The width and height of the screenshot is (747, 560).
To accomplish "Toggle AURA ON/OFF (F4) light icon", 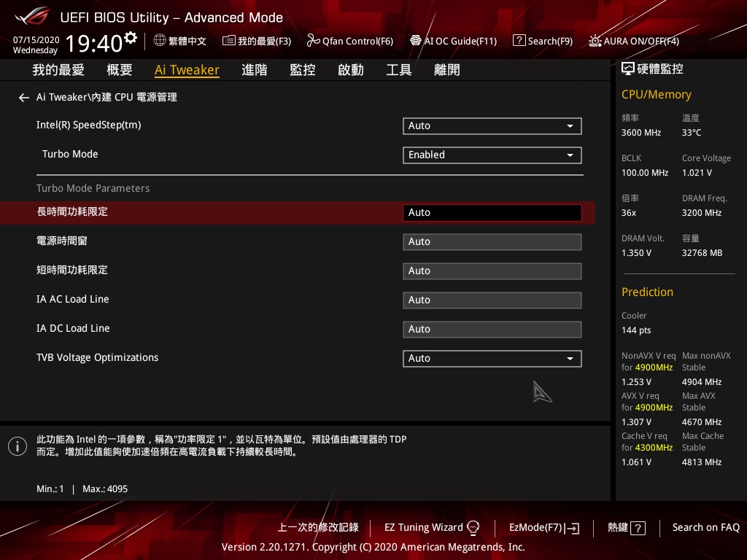I will [x=595, y=41].
